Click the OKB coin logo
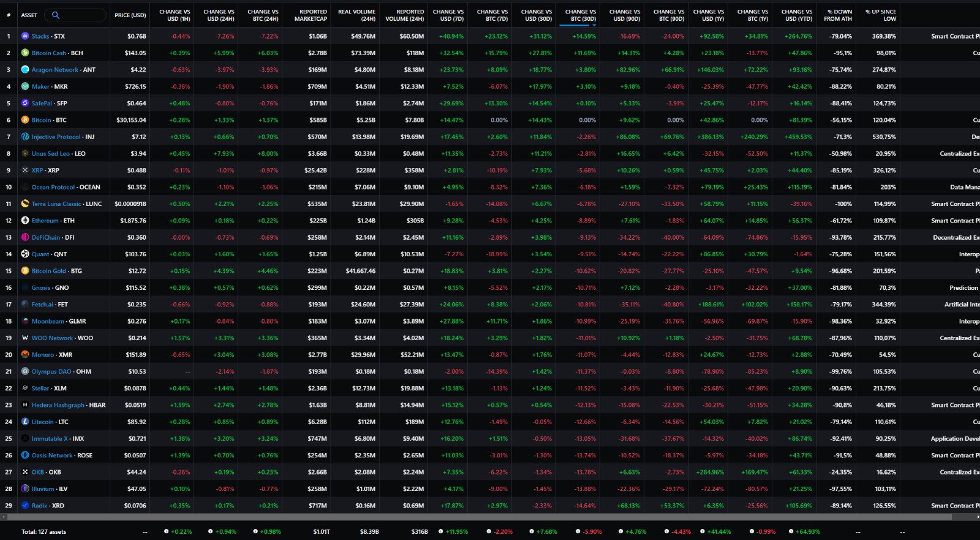Screen dimensions: 980x540 (25, 472)
